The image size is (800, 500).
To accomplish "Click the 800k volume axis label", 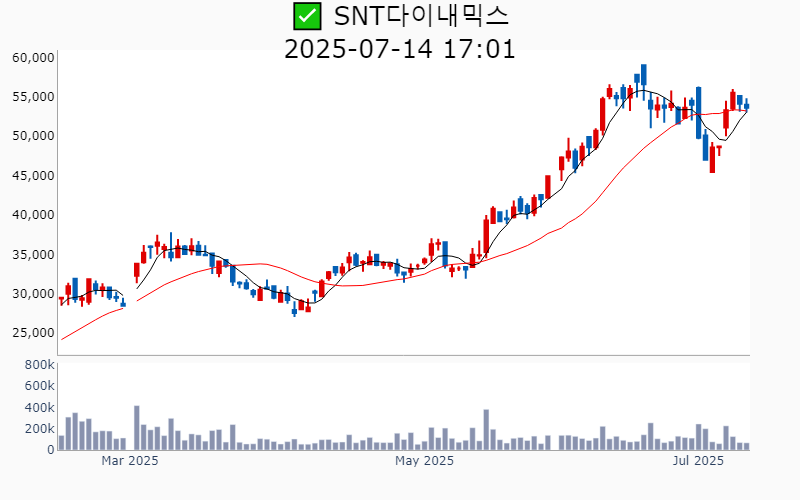I will click(x=39, y=365).
